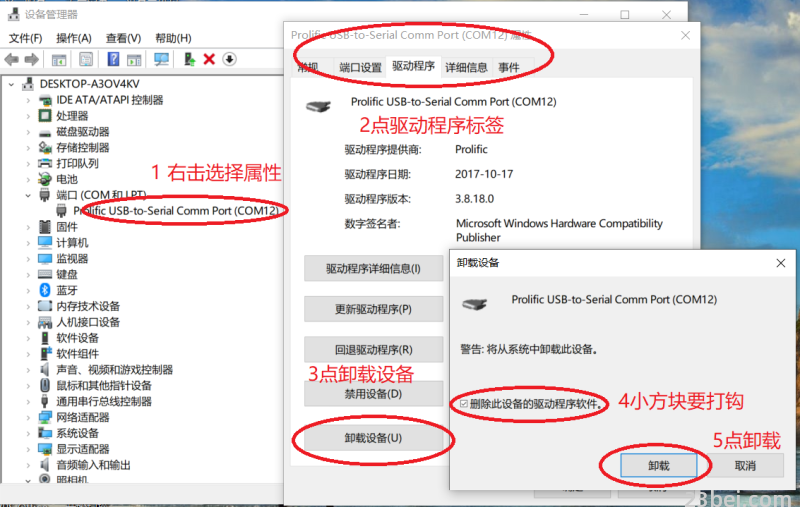This screenshot has width=800, height=507.
Task: Expand the 蓝牙 node arrow
Action: [28, 291]
